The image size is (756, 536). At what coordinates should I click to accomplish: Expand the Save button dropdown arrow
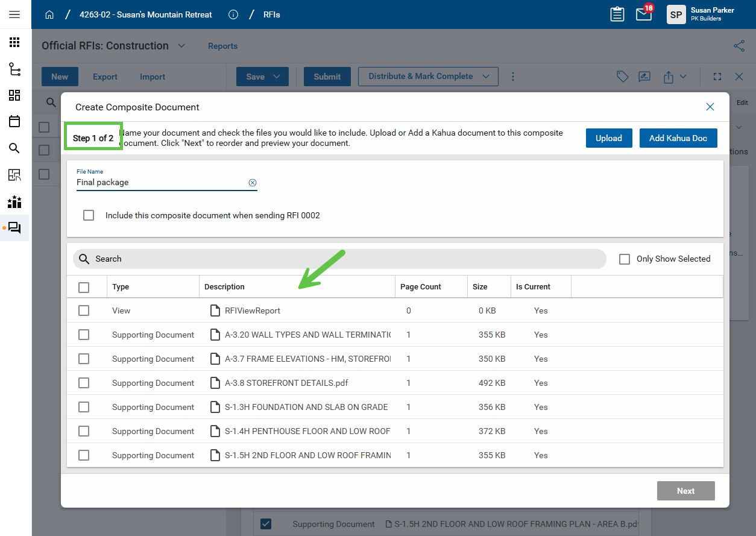[277, 77]
